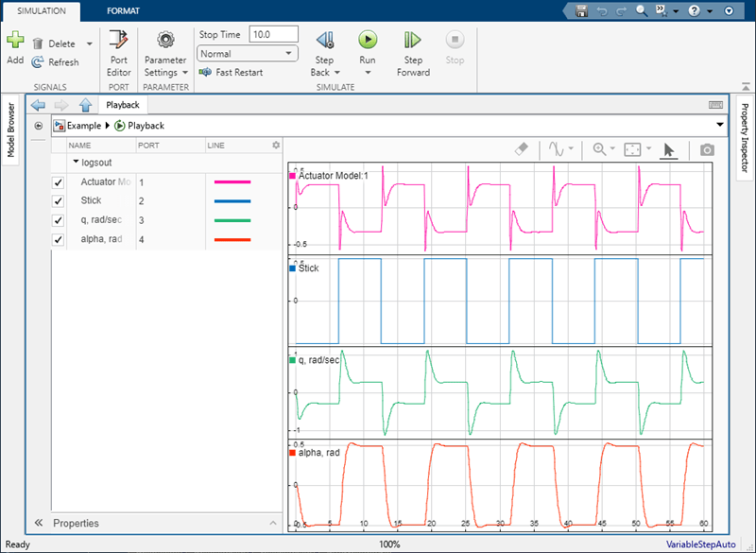This screenshot has width=756, height=553.
Task: Open the fit-to-view dropdown arrow
Action: tap(648, 148)
